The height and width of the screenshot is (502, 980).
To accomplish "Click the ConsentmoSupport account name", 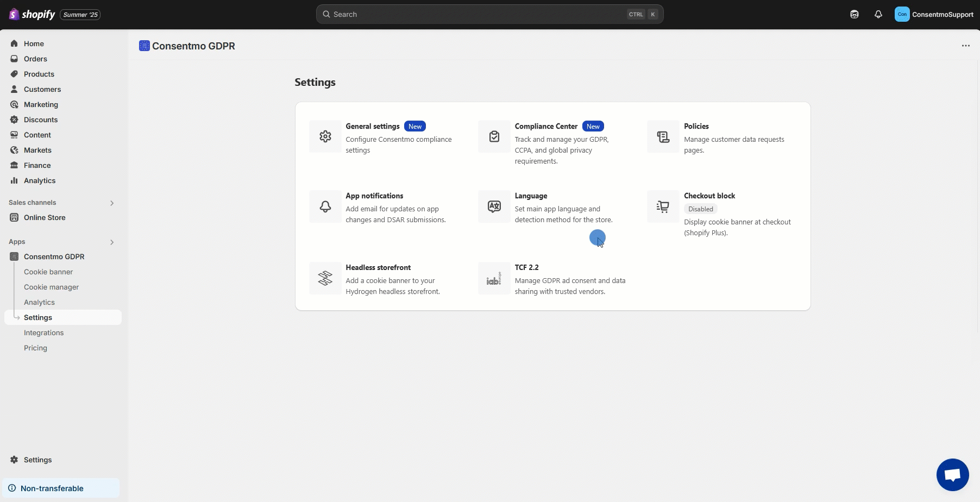I will coord(943,15).
